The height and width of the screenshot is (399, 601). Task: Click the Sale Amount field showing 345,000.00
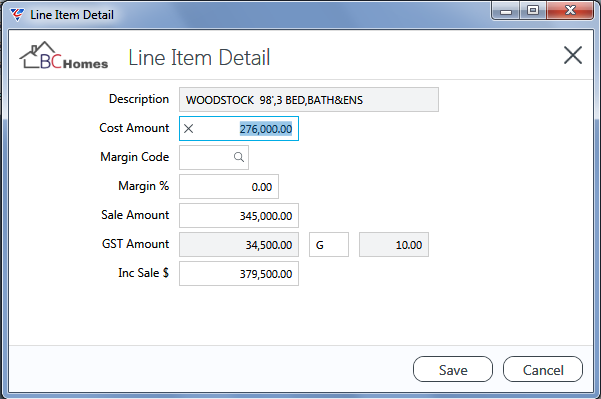tap(239, 215)
